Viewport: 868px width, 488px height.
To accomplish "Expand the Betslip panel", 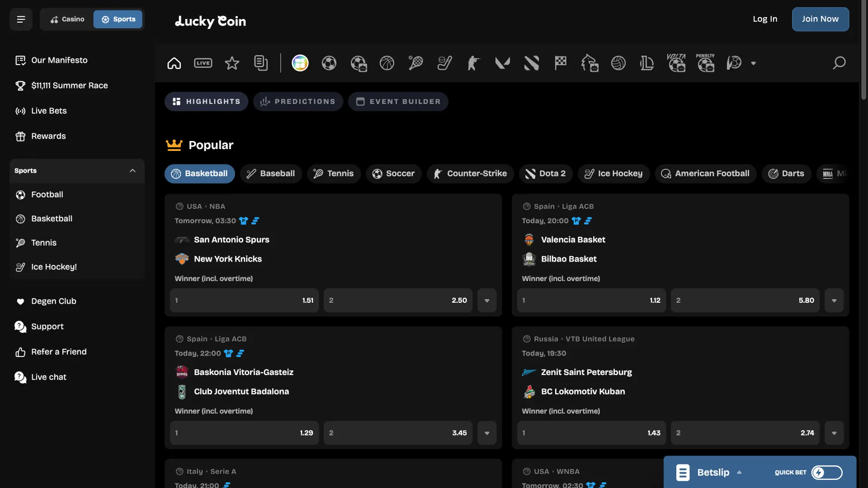I will (739, 473).
